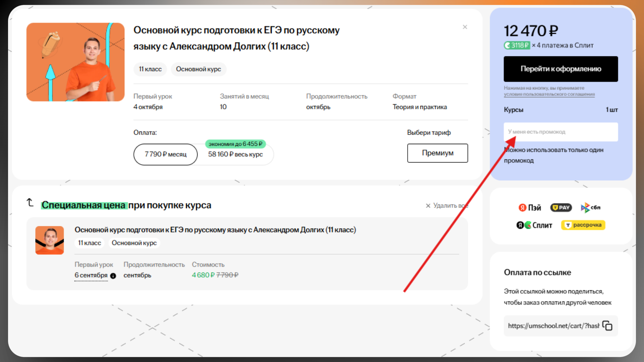Click the up-arrow icon beside Специальная цена
Screen dimensions: 644x362
(x=30, y=202)
